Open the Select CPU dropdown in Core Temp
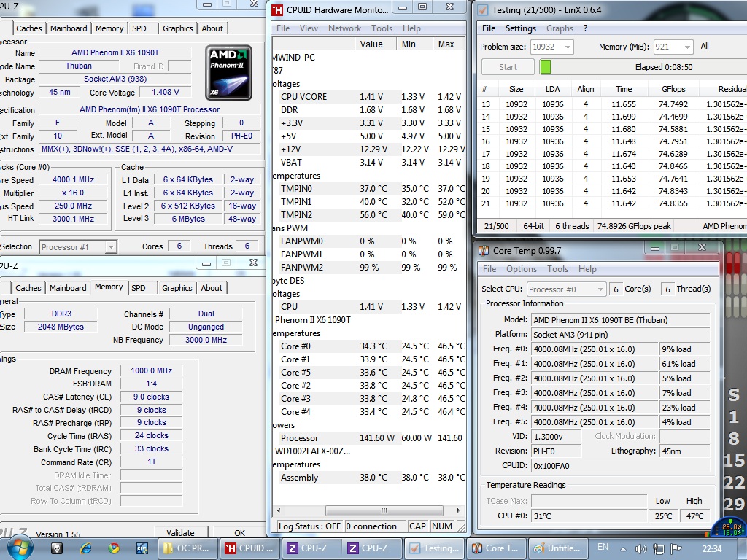Image resolution: width=747 pixels, height=560 pixels. point(600,289)
